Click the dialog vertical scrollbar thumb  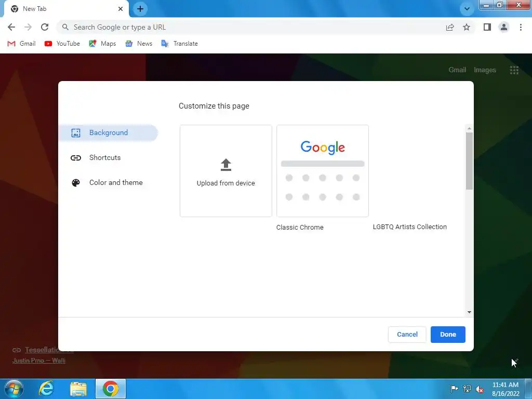469,161
